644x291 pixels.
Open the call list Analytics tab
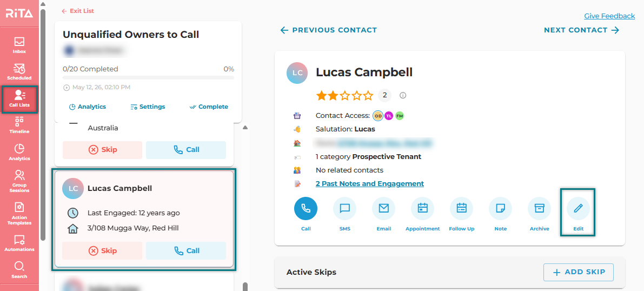pos(87,107)
